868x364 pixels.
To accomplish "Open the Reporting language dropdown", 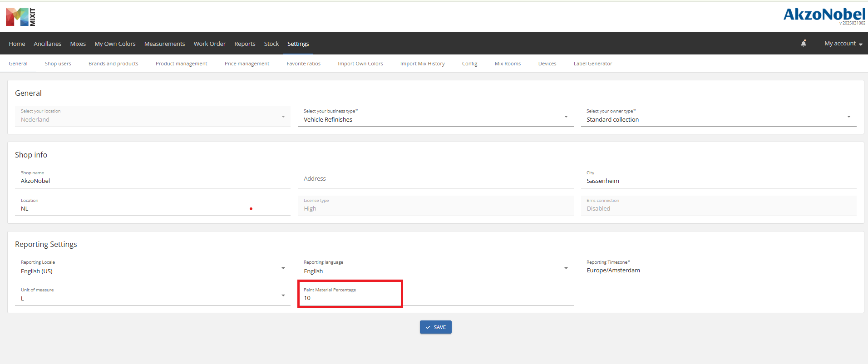I will coord(436,268).
